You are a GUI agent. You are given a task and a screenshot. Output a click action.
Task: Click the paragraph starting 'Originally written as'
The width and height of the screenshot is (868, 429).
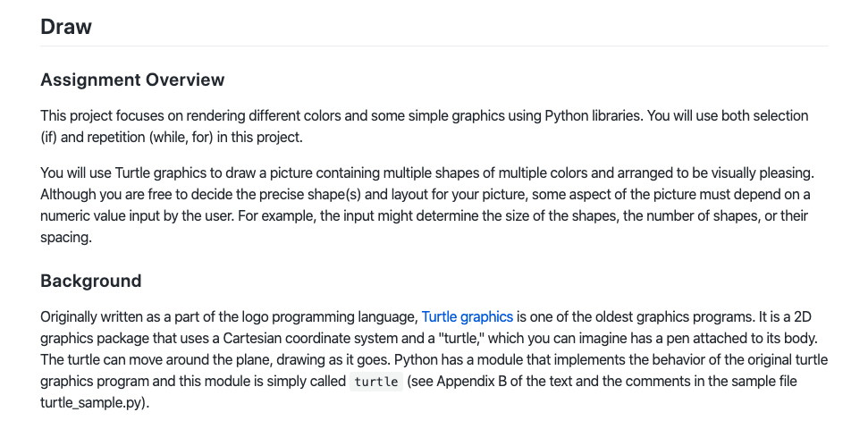click(x=434, y=360)
